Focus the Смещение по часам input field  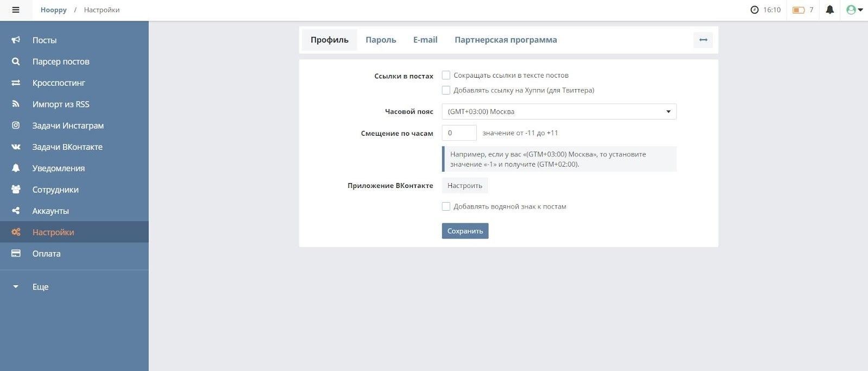[459, 133]
